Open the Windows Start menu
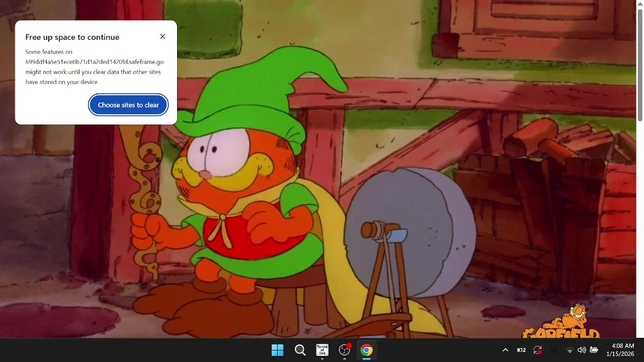The width and height of the screenshot is (644, 362). click(x=277, y=350)
